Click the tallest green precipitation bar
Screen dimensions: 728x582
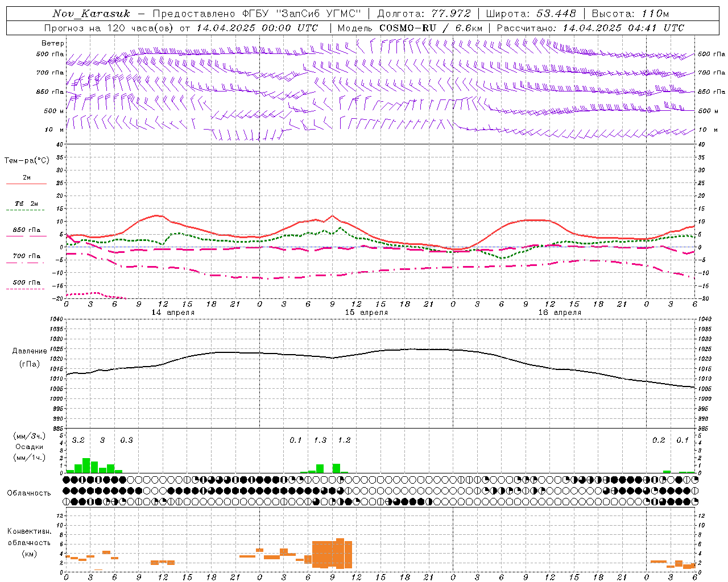coord(86,465)
